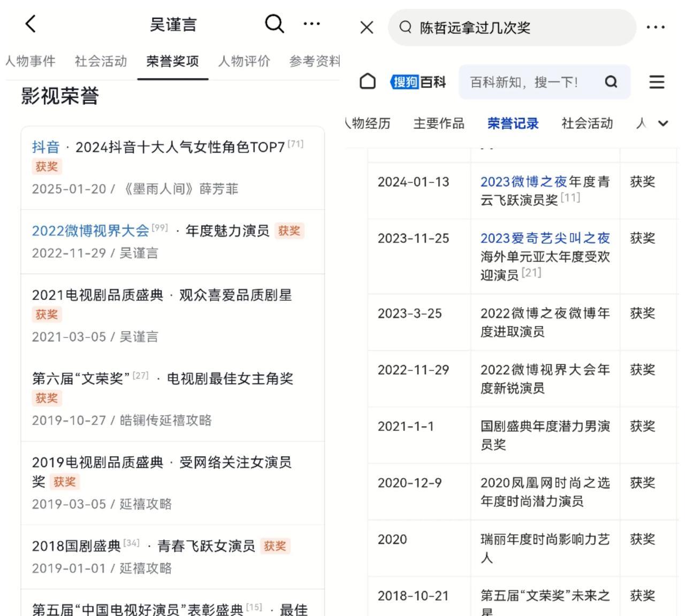Viewport: 685px width, 616px height.
Task: Open citation [27] after 文荣奖
Action: (x=140, y=375)
